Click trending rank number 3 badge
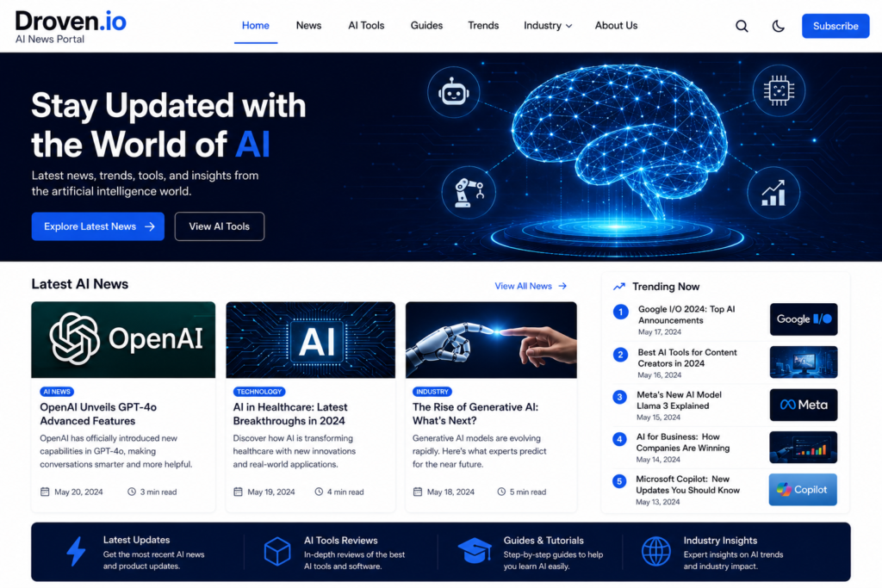The image size is (882, 588). click(620, 397)
